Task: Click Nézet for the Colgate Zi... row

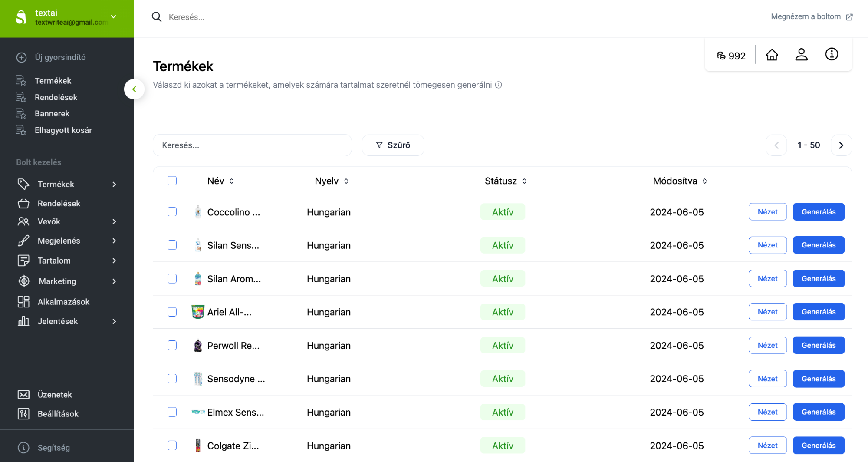Action: 767,445
